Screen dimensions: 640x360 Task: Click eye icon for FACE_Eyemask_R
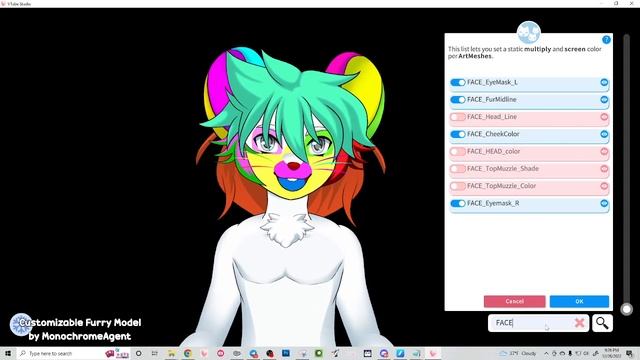click(604, 203)
